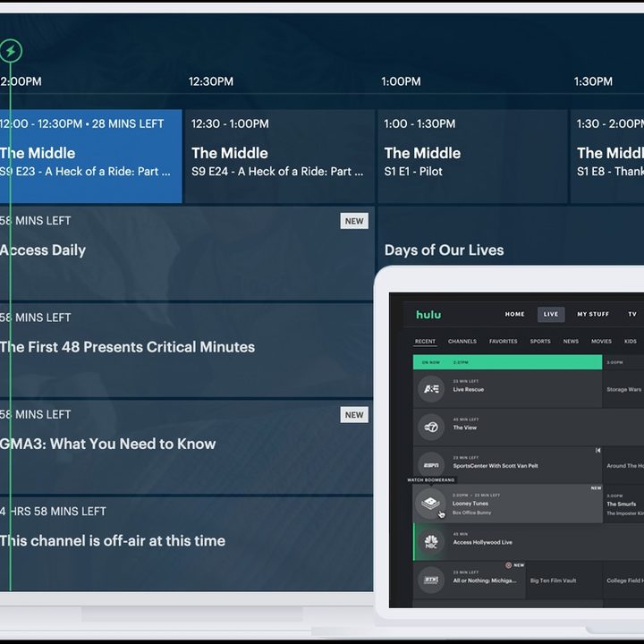Select The Middle S1 E8 program tile

click(x=607, y=156)
